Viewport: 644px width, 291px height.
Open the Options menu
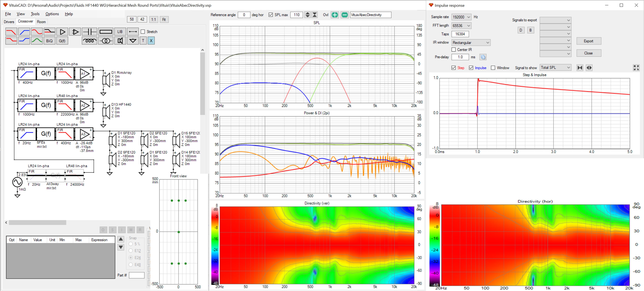(52, 14)
